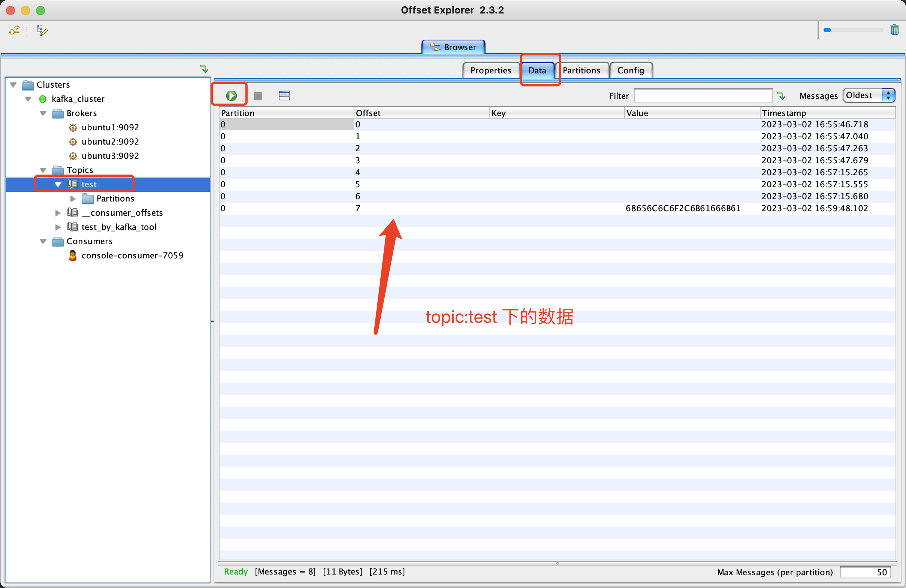The image size is (906, 588).
Task: Click the green play button to retrieve messages
Action: (231, 96)
